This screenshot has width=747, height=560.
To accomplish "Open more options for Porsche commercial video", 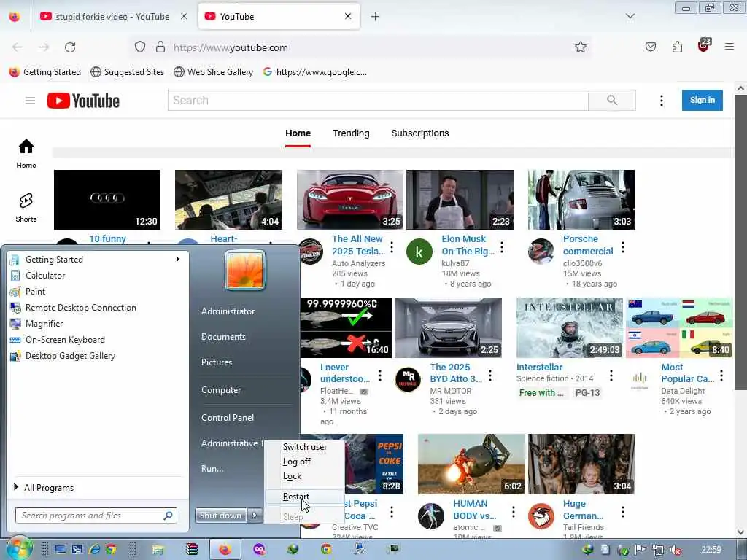I will coord(623,247).
